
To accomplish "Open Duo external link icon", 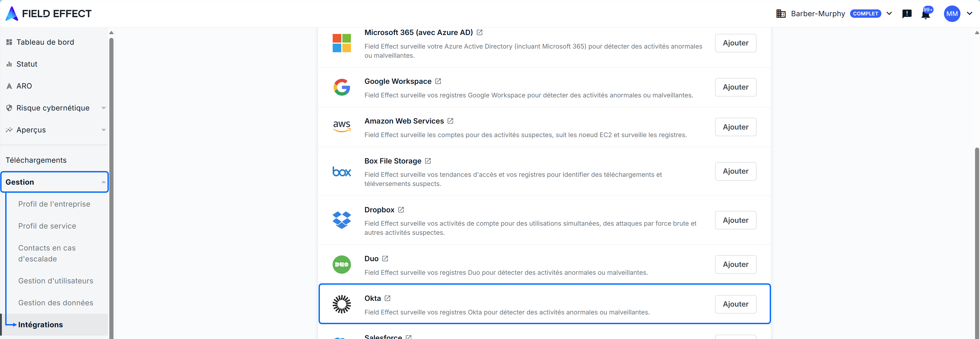I will (x=385, y=259).
